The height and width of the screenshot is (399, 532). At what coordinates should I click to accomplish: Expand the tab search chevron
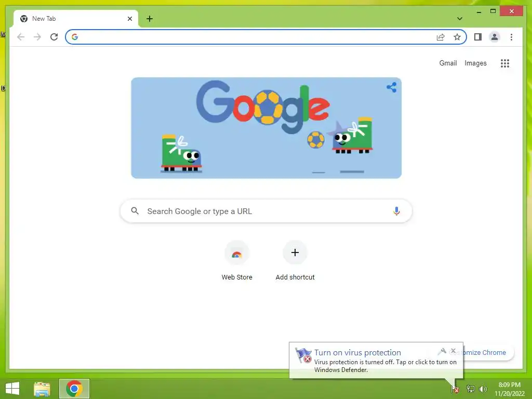pyautogui.click(x=460, y=19)
